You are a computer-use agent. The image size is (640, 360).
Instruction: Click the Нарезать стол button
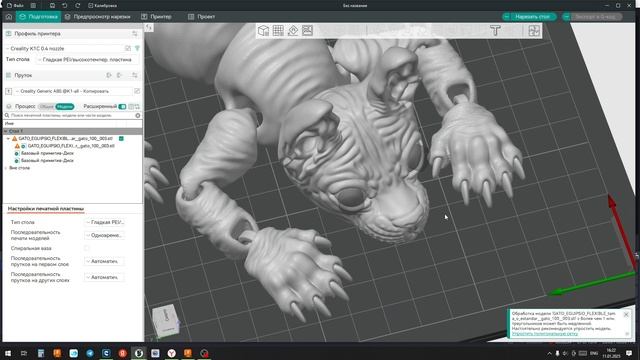(533, 17)
